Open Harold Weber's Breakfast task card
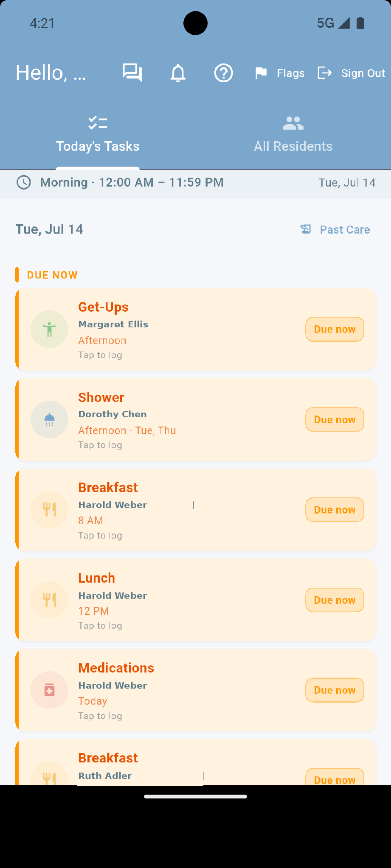The height and width of the screenshot is (868, 391). tap(196, 510)
